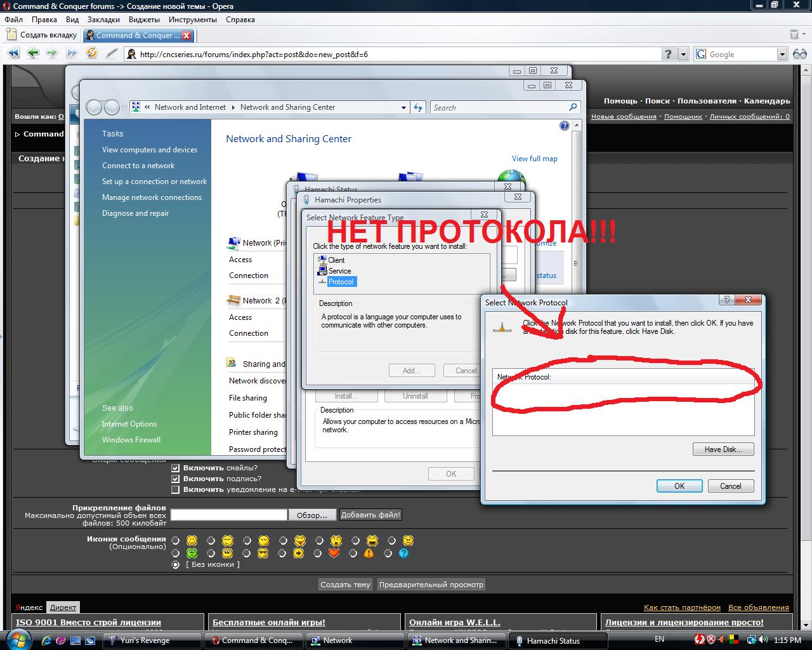812x650 pixels.
Task: Click the Добавить файл button
Action: 371,515
